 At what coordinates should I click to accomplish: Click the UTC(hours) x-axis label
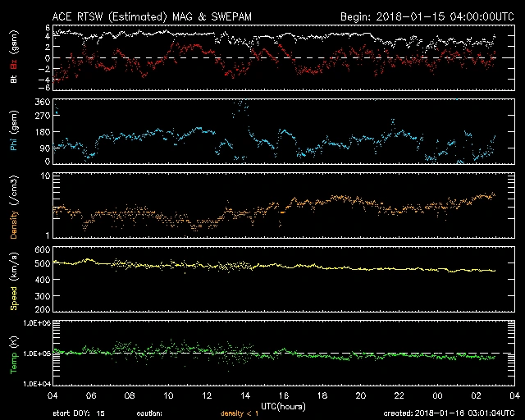coord(283,405)
